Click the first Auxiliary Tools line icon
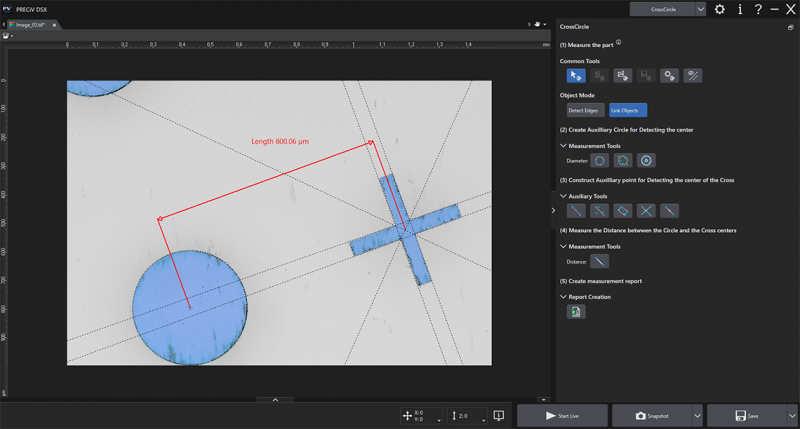Image resolution: width=800 pixels, height=429 pixels. click(x=576, y=211)
